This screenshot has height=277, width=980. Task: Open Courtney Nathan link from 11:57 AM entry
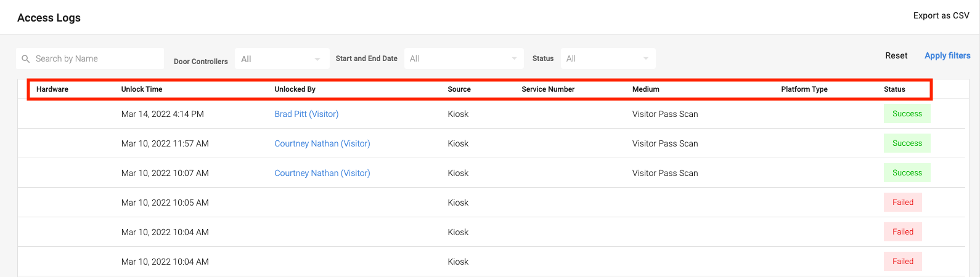[x=322, y=143]
